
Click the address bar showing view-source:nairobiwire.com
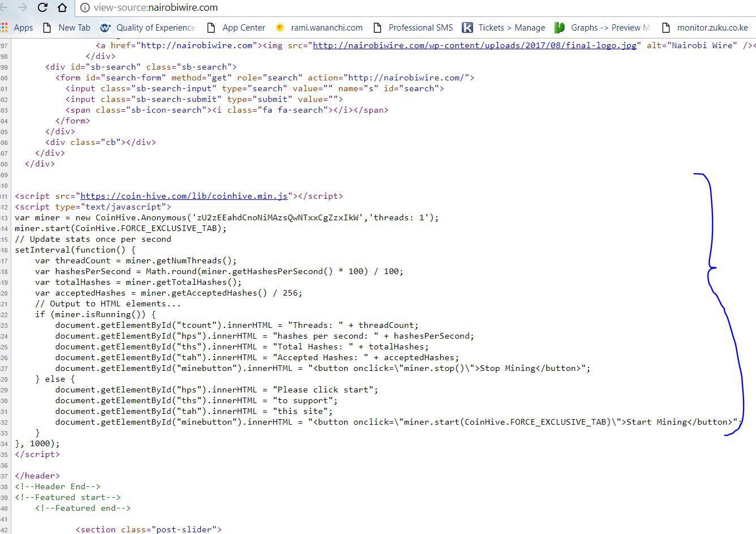point(416,8)
